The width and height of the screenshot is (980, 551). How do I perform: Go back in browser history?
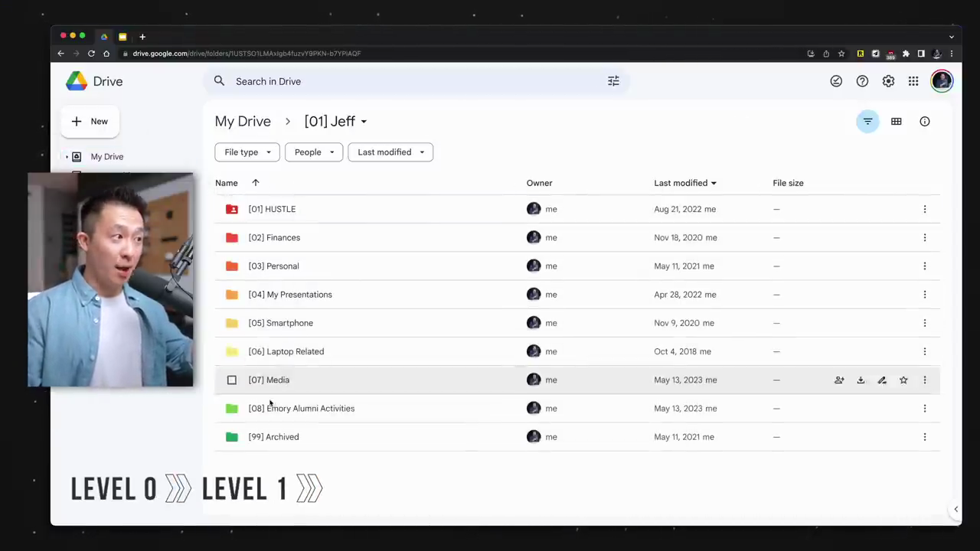[x=60, y=54]
